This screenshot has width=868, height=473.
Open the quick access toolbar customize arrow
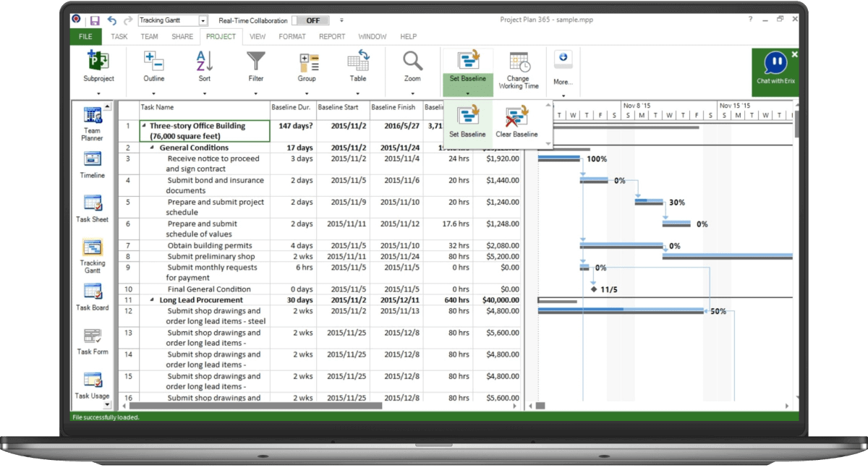point(341,20)
